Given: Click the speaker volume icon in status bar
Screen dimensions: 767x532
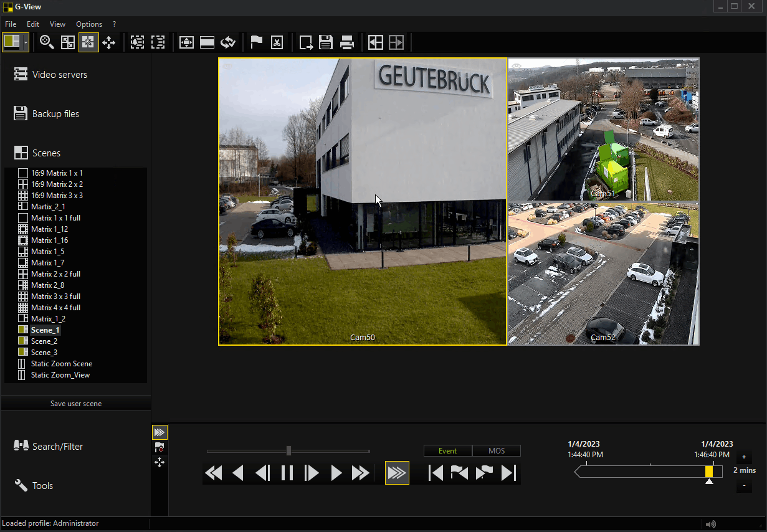Looking at the screenshot, I should pyautogui.click(x=711, y=524).
